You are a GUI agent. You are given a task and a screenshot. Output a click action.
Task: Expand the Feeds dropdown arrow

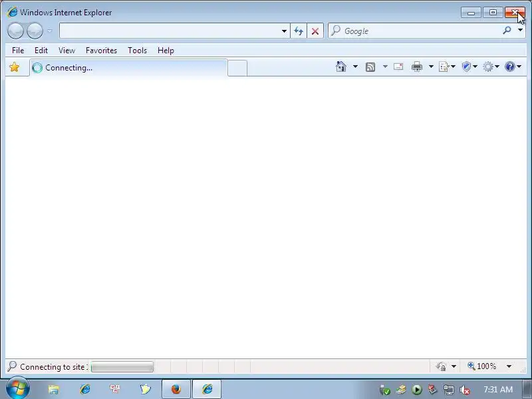coord(385,66)
